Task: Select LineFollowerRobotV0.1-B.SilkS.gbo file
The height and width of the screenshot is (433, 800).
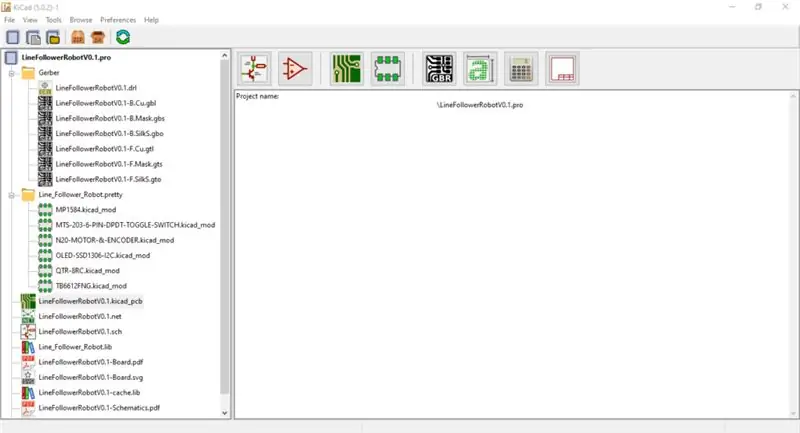Action: coord(109,134)
